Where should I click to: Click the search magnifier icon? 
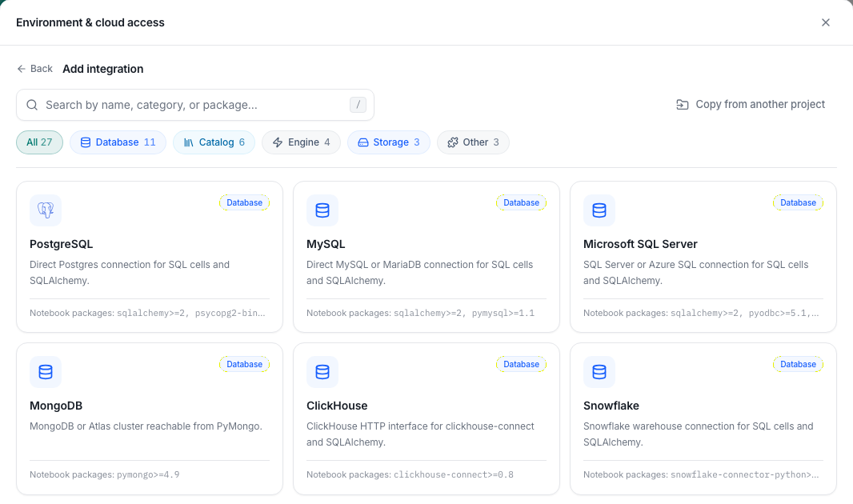pos(32,105)
